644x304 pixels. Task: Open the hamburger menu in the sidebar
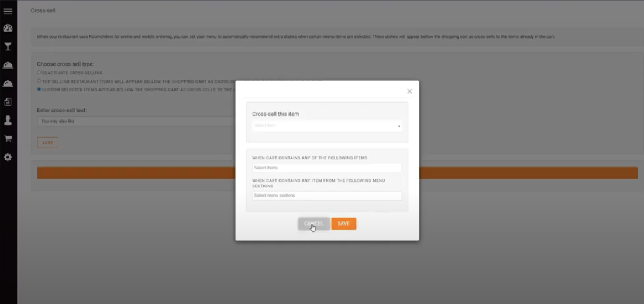pyautogui.click(x=8, y=11)
